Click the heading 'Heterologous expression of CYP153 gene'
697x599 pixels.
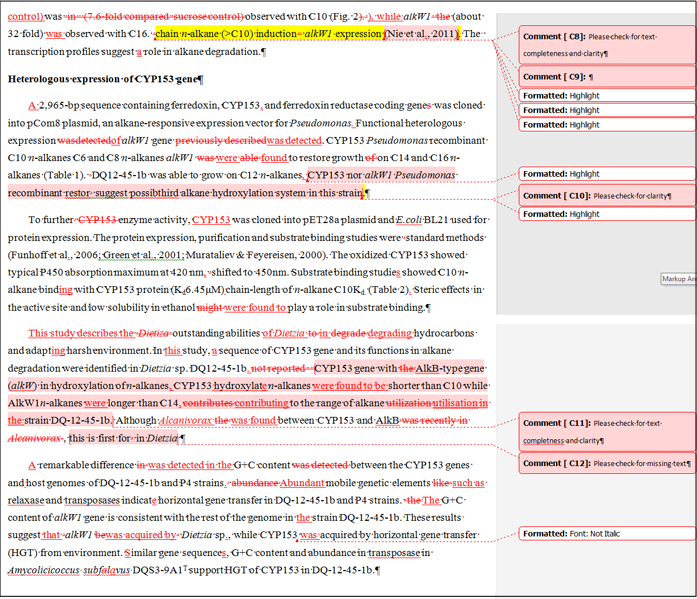pyautogui.click(x=105, y=79)
